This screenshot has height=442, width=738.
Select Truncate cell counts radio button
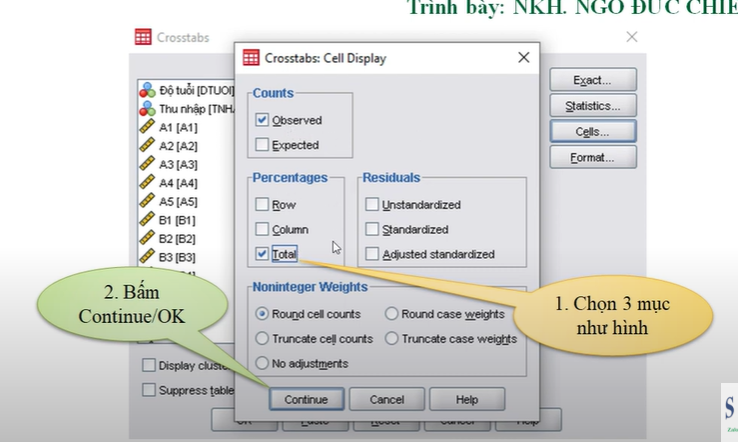tap(263, 339)
